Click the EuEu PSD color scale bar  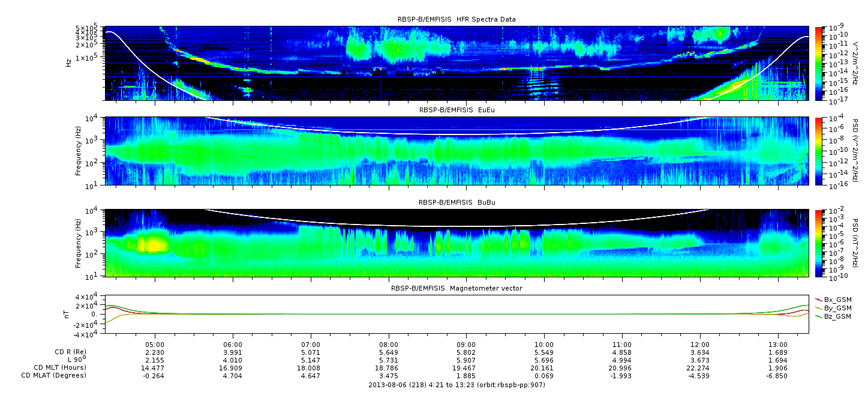click(819, 151)
